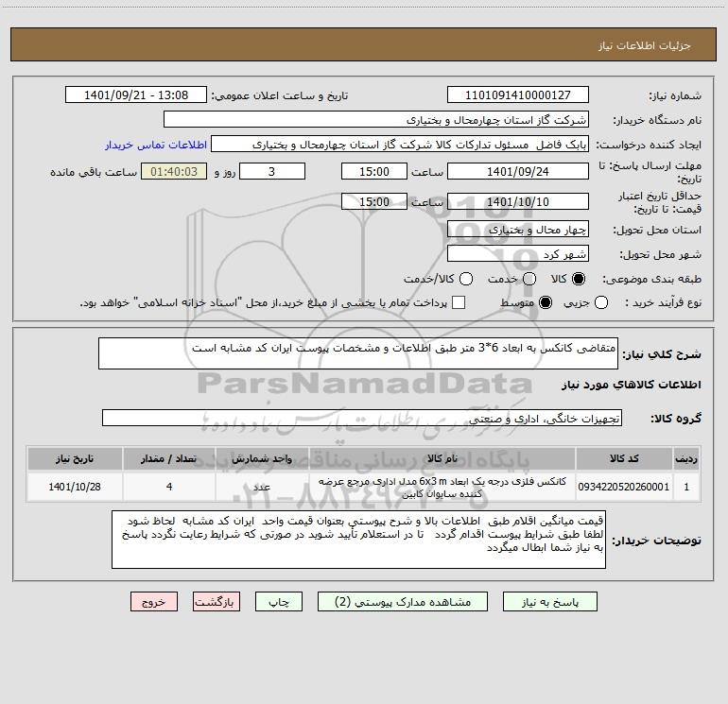The width and height of the screenshot is (728, 704).
Task: Click the گروه کالا field
Action: (362, 418)
